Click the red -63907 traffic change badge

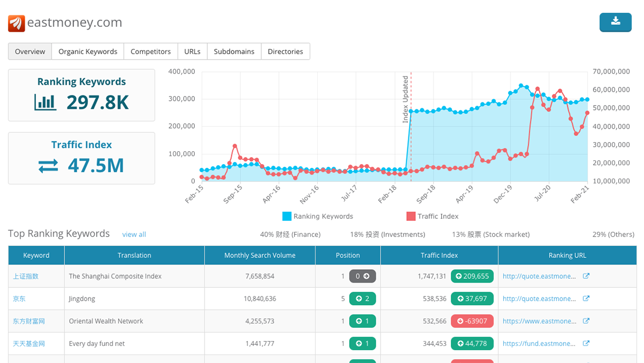472,321
